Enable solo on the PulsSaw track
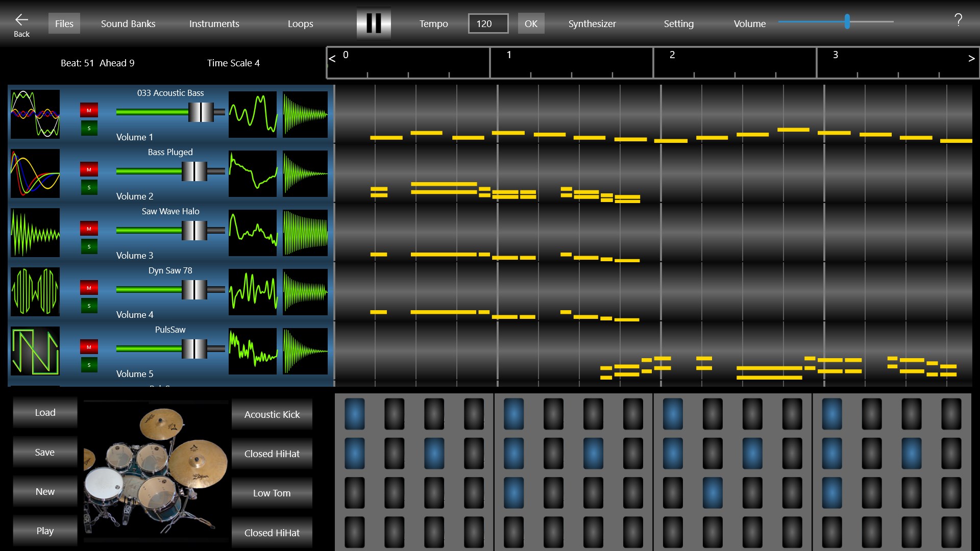980x551 pixels. [89, 364]
